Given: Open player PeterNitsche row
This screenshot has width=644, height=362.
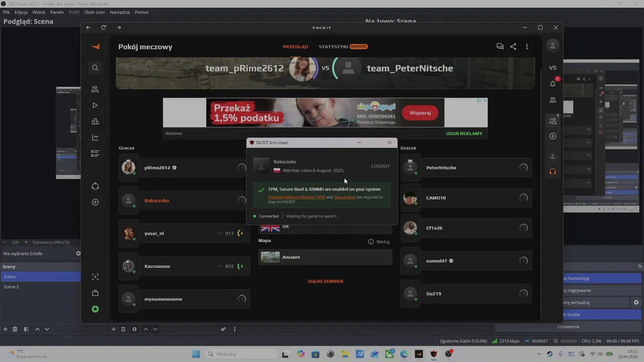Looking at the screenshot, I should [466, 167].
